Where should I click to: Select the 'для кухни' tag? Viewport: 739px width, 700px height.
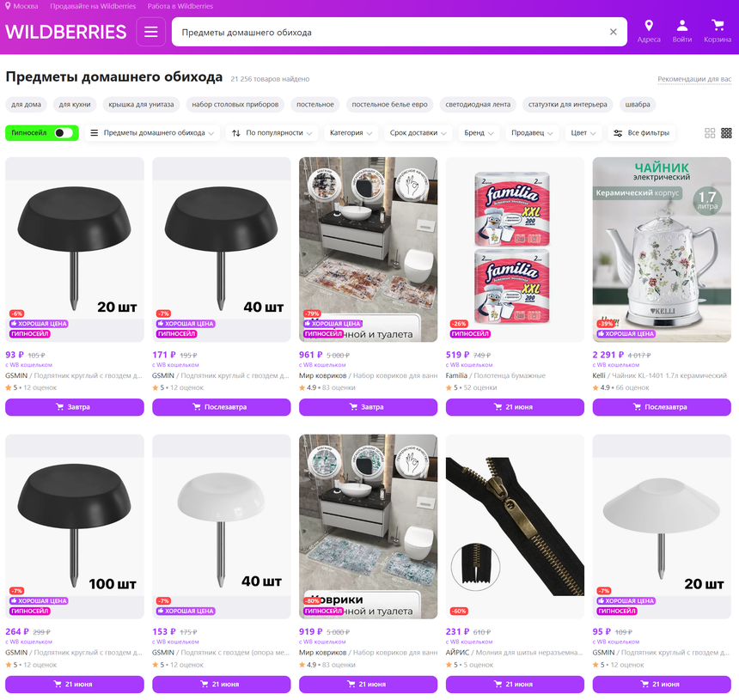point(75,104)
